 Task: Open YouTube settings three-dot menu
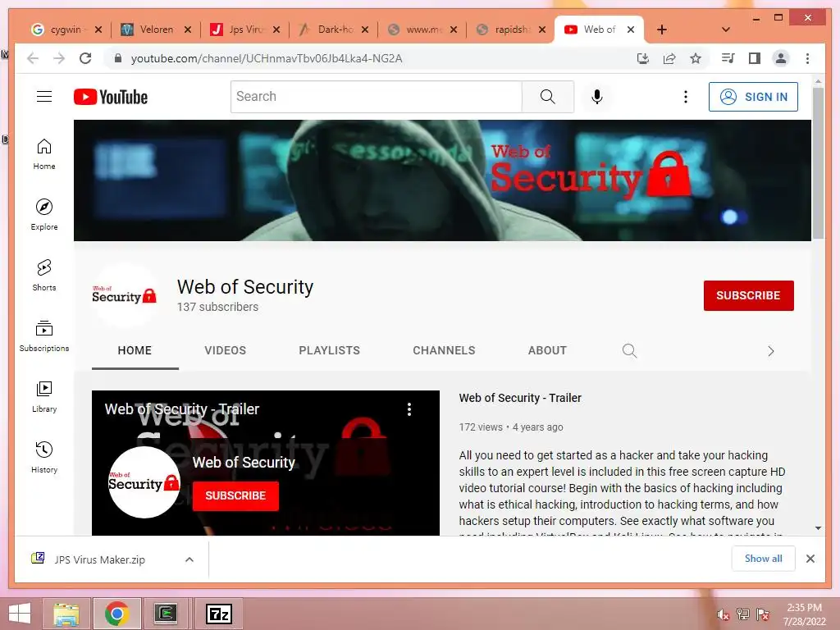click(685, 97)
